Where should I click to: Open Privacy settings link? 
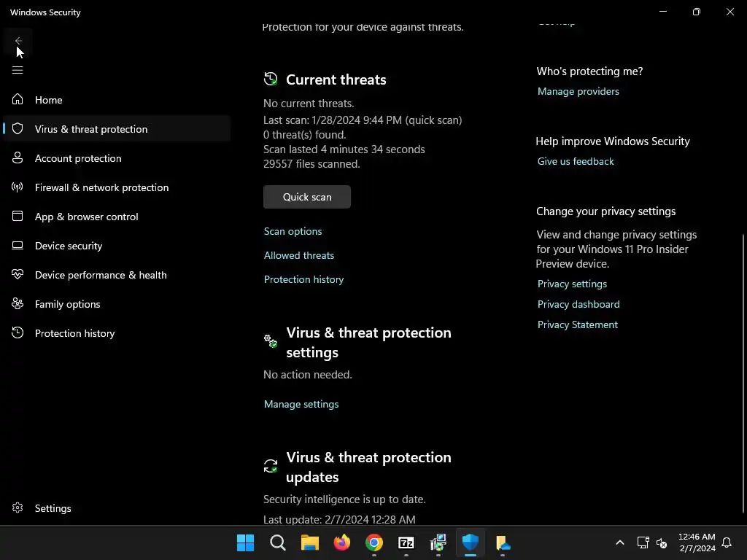[572, 284]
